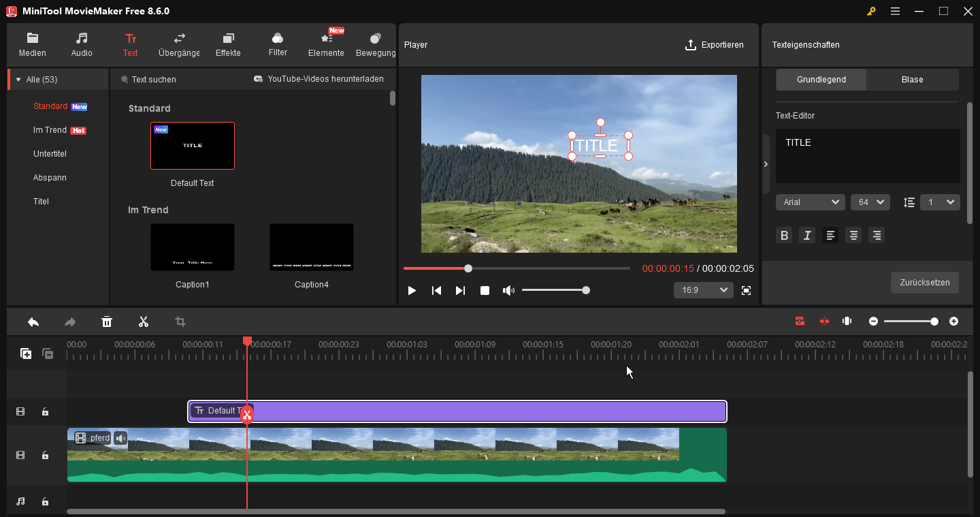Open the Effekte library
This screenshot has height=517, width=980.
point(228,45)
